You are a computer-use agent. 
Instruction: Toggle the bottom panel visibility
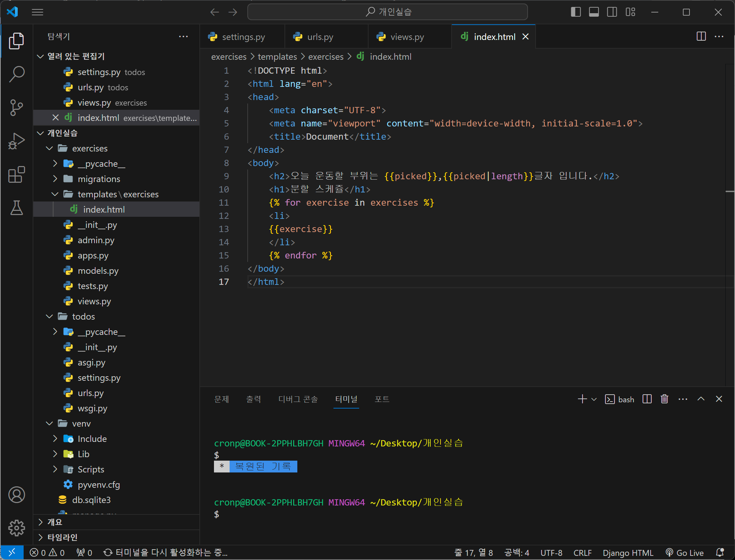coord(594,12)
